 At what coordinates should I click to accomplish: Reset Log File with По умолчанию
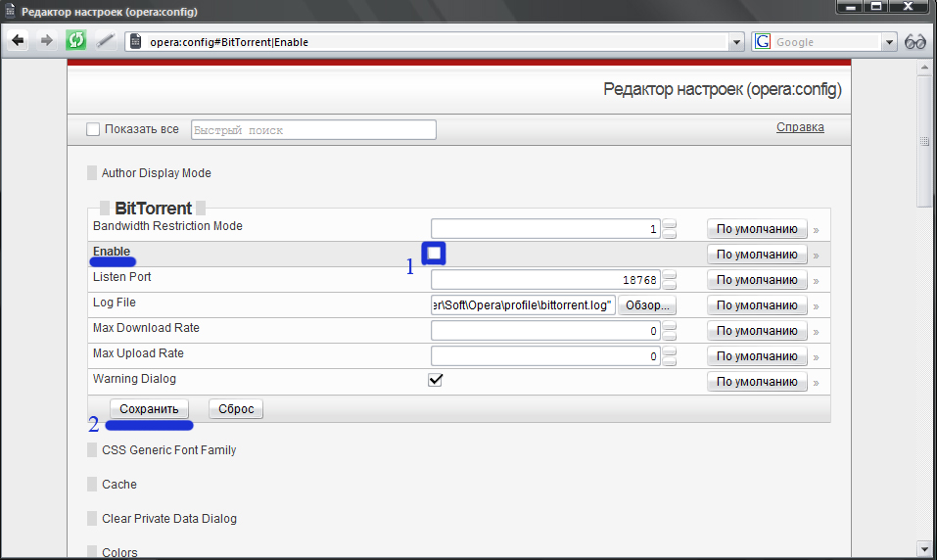[x=757, y=305]
